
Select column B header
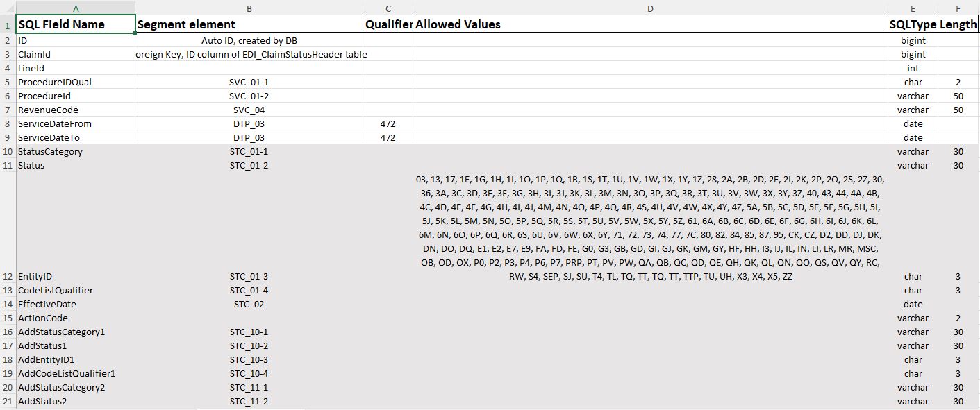pyautogui.click(x=249, y=8)
